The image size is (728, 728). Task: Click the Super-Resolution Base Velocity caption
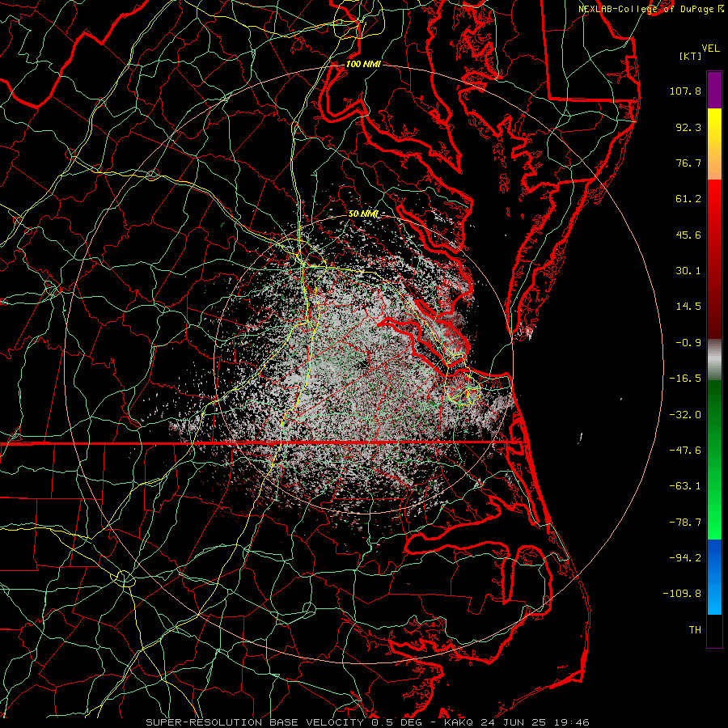[x=367, y=722]
